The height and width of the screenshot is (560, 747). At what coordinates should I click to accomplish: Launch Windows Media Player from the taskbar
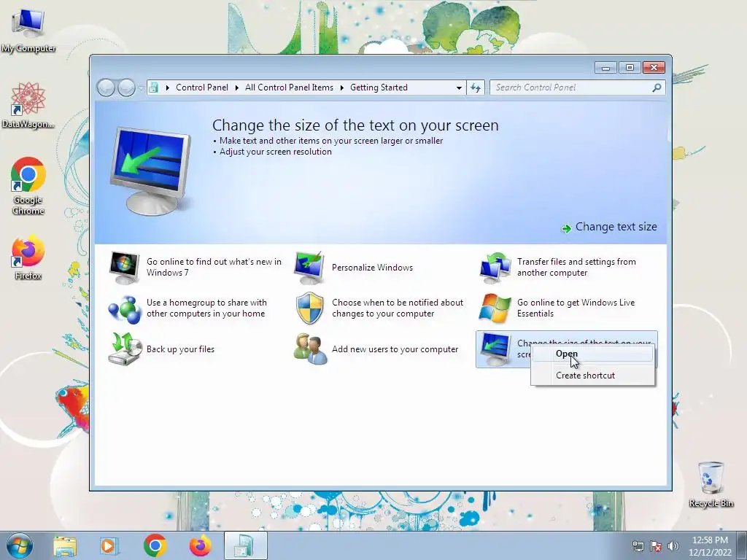[109, 546]
